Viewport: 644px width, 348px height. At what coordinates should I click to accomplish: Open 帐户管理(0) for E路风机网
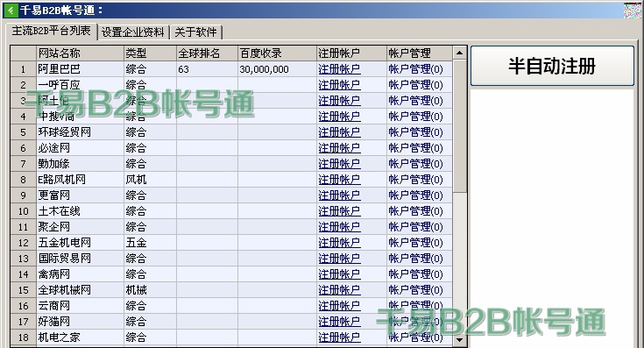click(415, 180)
